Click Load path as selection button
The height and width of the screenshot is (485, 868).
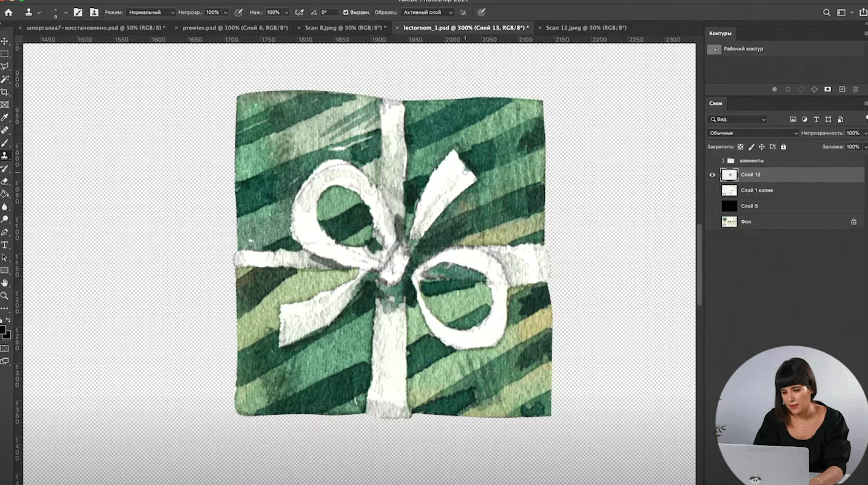(x=801, y=89)
